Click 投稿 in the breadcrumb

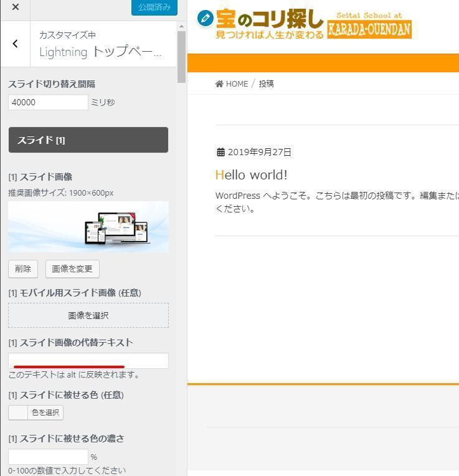click(x=266, y=83)
